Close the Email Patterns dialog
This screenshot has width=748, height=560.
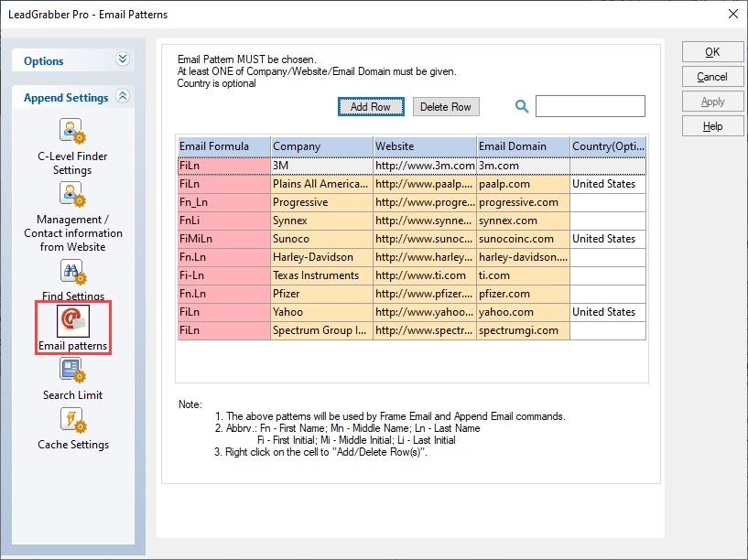[733, 14]
